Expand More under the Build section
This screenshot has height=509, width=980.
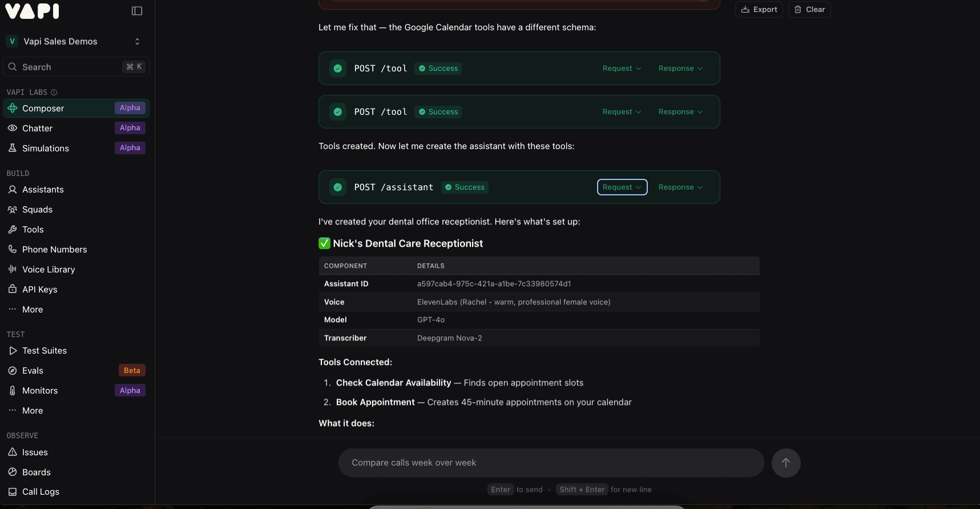[33, 310]
